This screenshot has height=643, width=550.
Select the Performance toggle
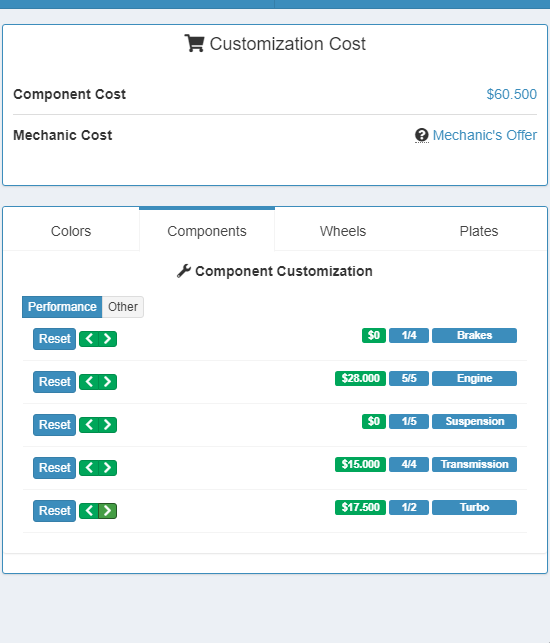point(62,307)
